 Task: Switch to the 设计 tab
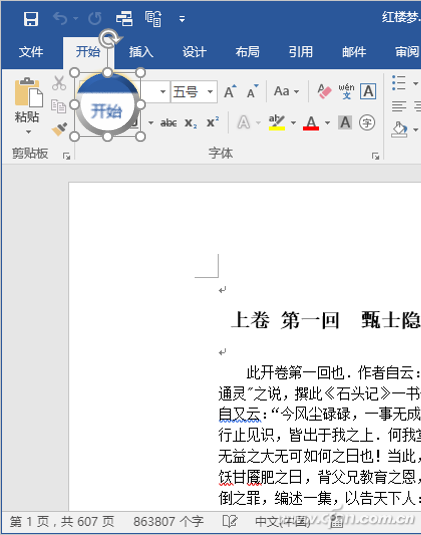click(x=194, y=52)
